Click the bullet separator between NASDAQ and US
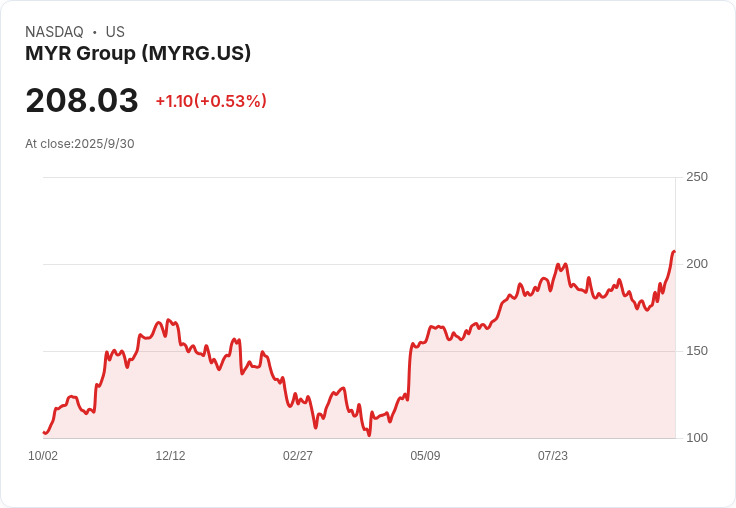 pos(95,32)
